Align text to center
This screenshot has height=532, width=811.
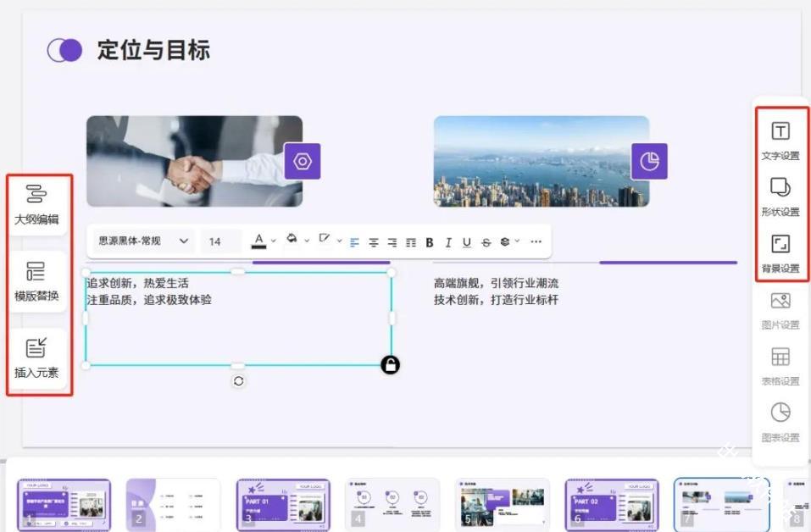coord(374,242)
